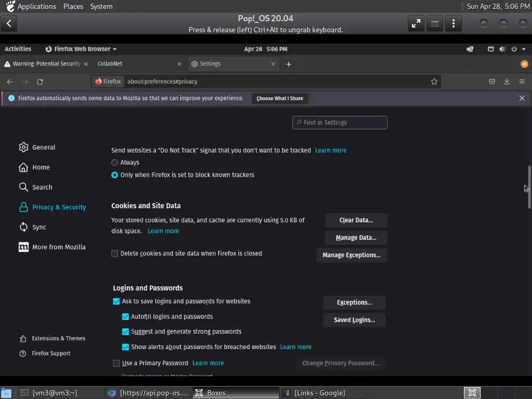The height and width of the screenshot is (399, 532).
Task: Go back with the Boxes back arrow
Action: point(9,23)
